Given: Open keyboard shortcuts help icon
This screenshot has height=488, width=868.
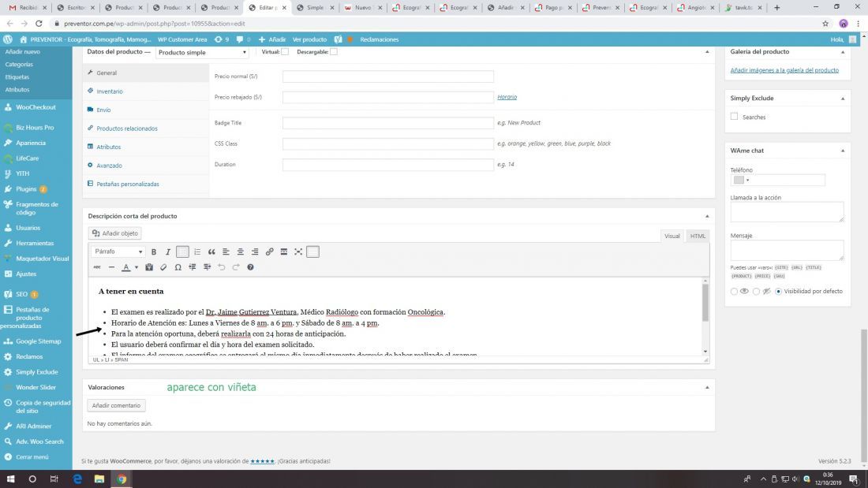Looking at the screenshot, I should pyautogui.click(x=250, y=267).
